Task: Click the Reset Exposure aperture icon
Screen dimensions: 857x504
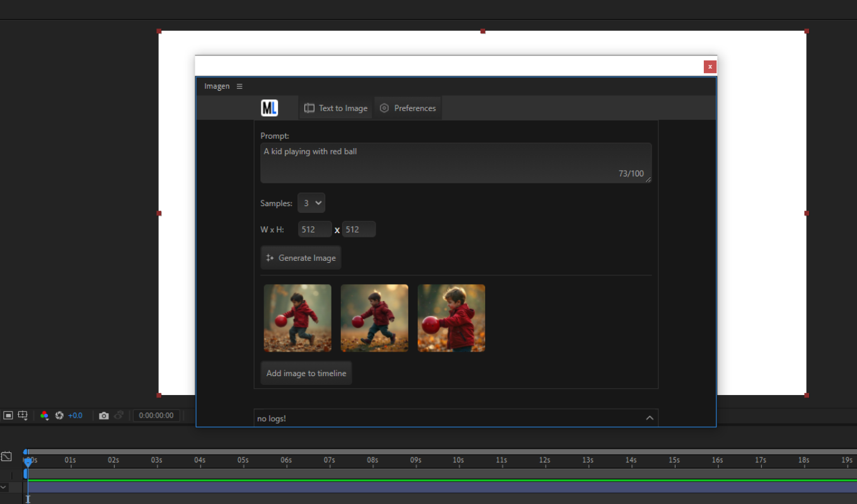Action: click(59, 416)
